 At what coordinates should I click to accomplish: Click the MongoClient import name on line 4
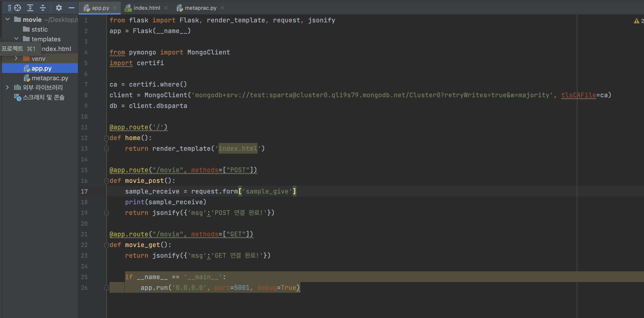(209, 52)
